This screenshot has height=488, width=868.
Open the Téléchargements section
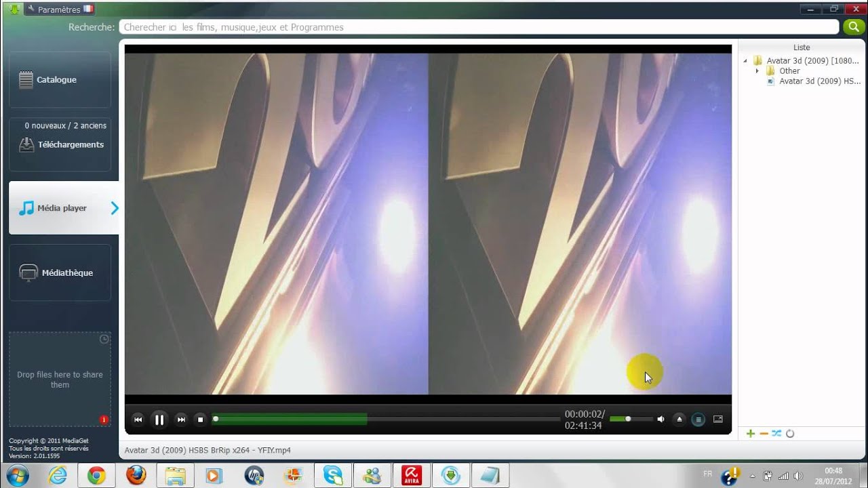pos(60,144)
